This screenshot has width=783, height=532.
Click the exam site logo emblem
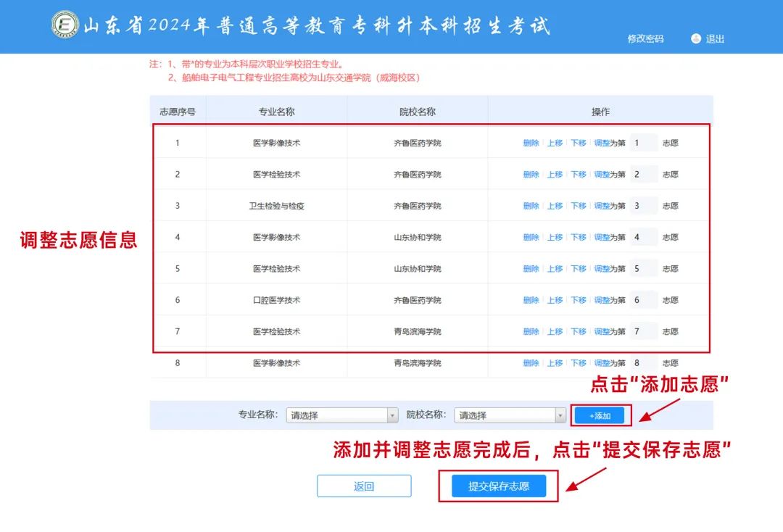click(65, 25)
